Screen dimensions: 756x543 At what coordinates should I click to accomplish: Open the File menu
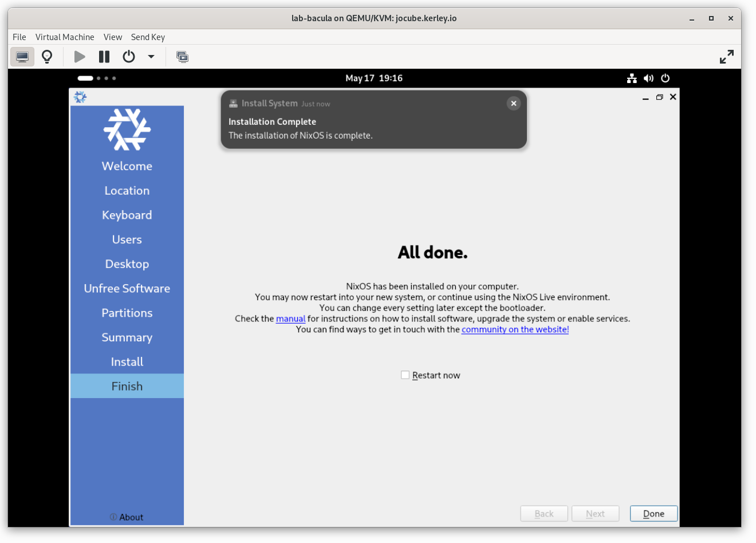click(19, 37)
